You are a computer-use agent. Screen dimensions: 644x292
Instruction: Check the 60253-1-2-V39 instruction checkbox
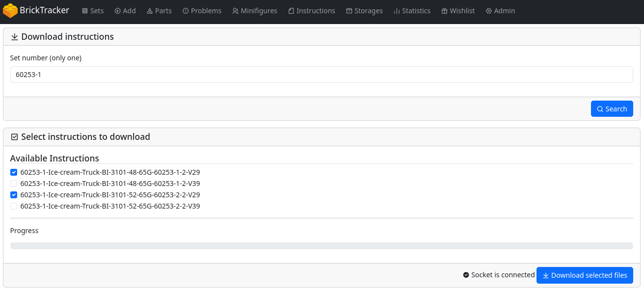click(x=14, y=184)
